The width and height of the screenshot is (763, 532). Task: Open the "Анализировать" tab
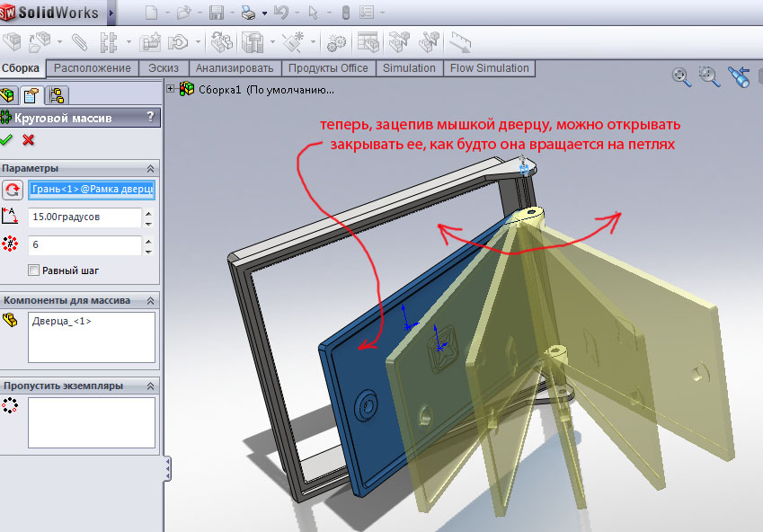coord(235,68)
